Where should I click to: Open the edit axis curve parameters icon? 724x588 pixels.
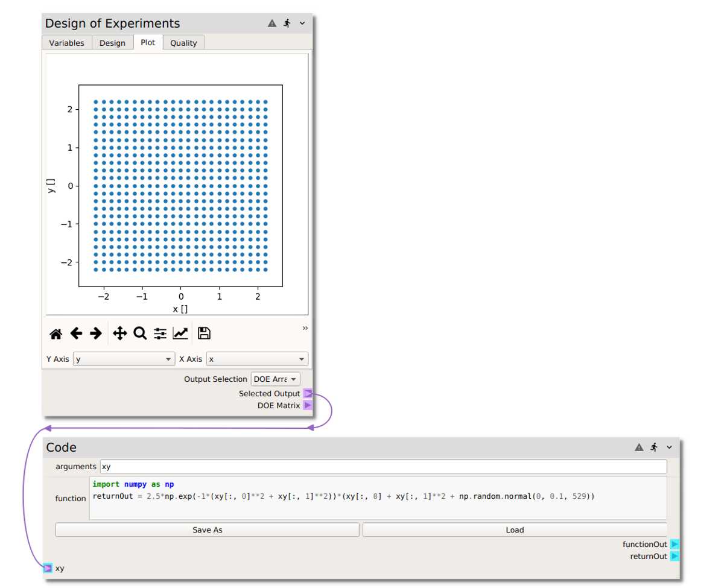coord(180,333)
